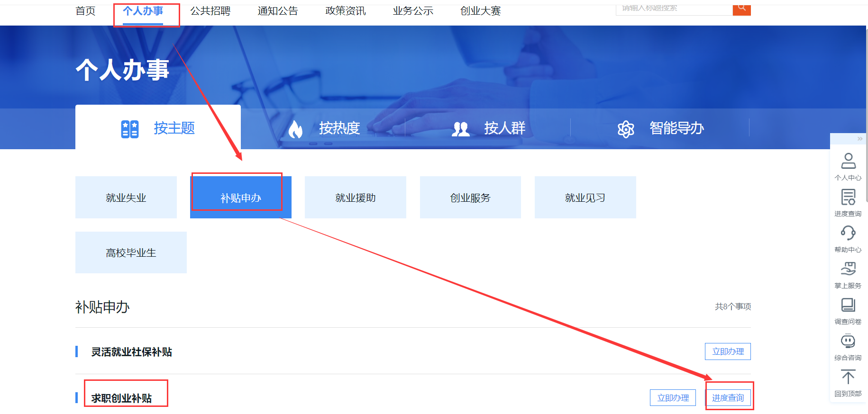Select the 就业失业 category tile
868x414 pixels.
[x=126, y=198]
